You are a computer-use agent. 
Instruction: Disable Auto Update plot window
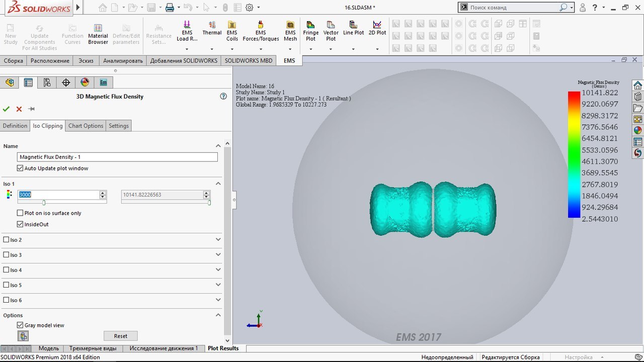pos(20,168)
